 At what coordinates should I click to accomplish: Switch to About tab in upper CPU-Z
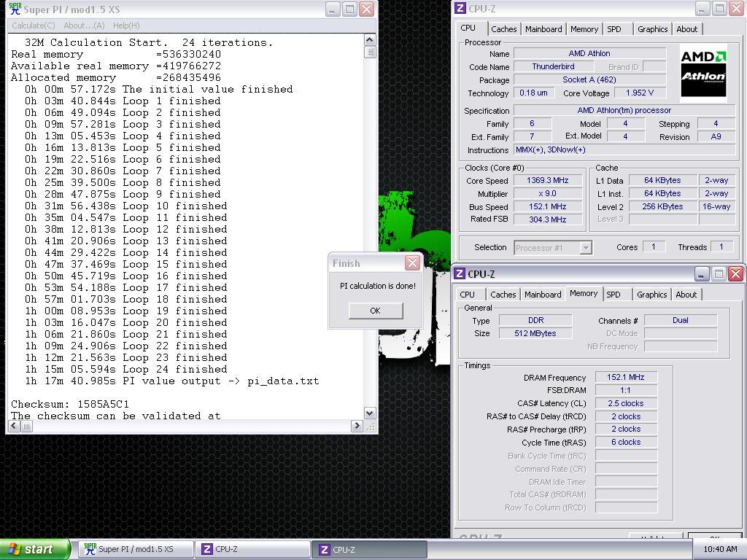(x=686, y=29)
